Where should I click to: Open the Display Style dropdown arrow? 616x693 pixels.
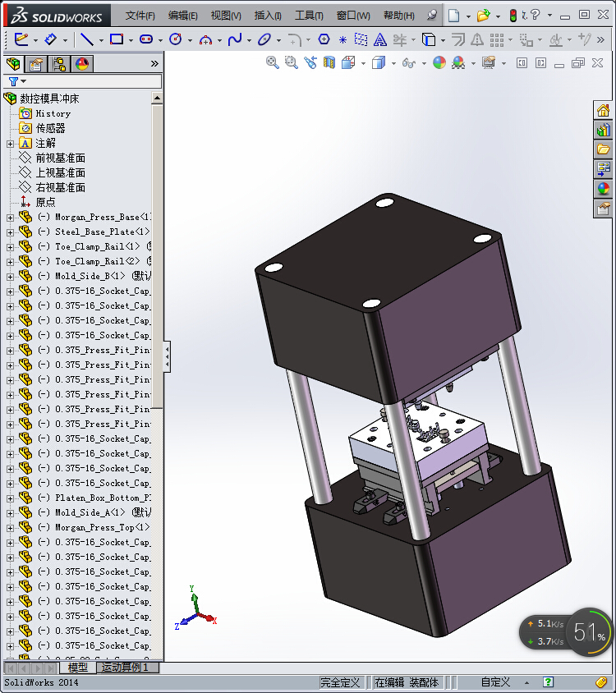pos(393,64)
